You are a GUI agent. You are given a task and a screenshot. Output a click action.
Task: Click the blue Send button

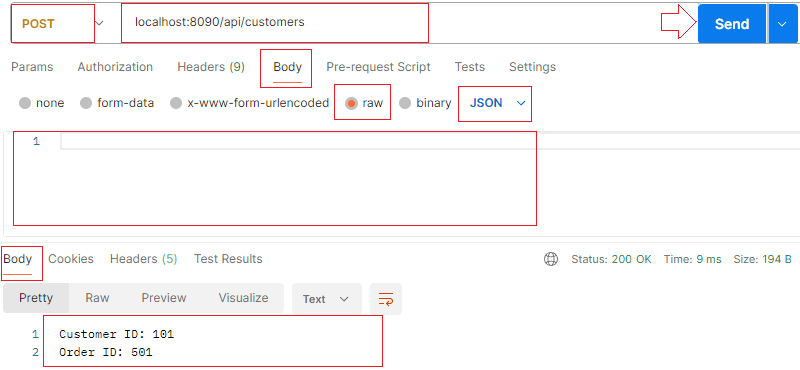732,24
